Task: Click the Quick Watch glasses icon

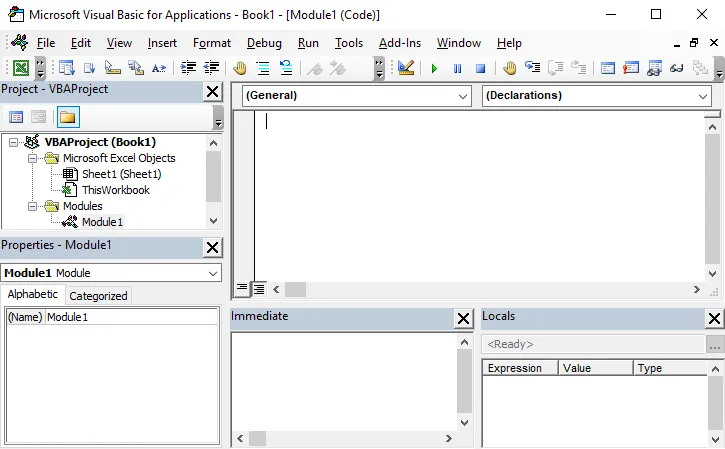Action: tap(676, 68)
